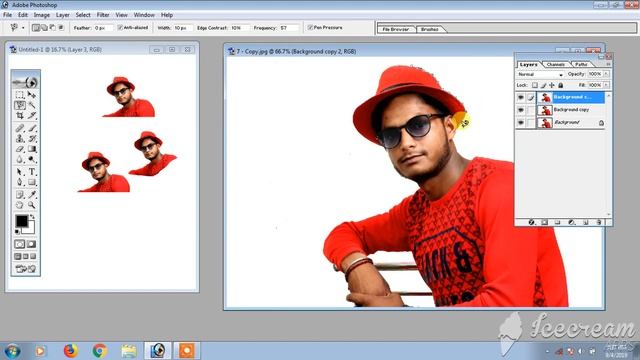Click default colors mini icon
The width and height of the screenshot is (640, 360).
tap(17, 232)
